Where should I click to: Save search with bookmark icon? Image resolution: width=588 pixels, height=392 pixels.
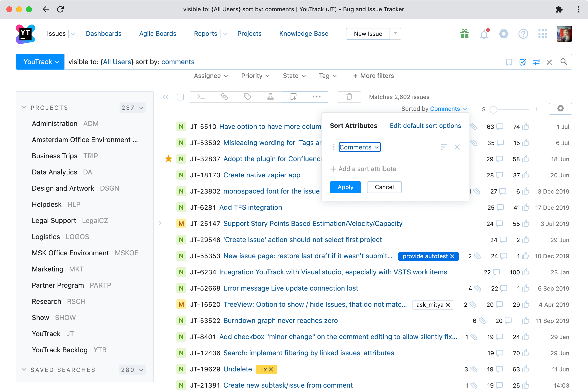(509, 62)
